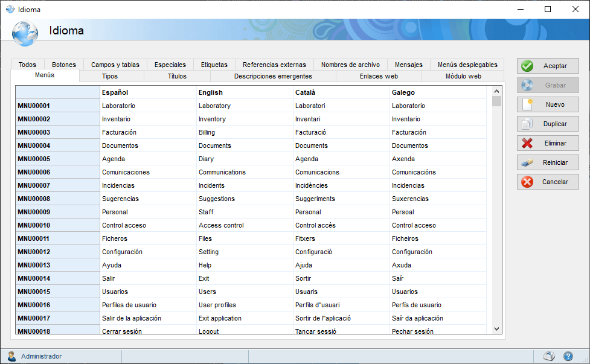The height and width of the screenshot is (364, 590).
Task: Click the Català cell 'Fitxers'
Action: point(341,238)
